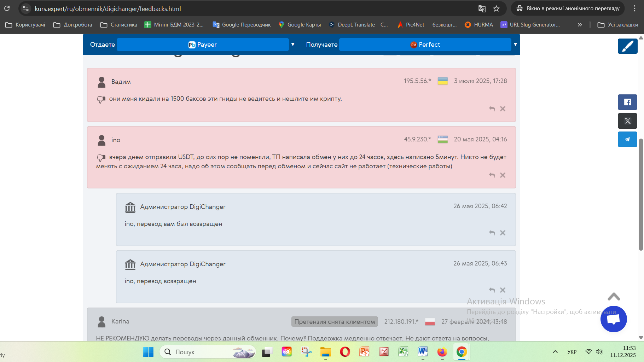Click the brush icon button top right

click(x=627, y=46)
